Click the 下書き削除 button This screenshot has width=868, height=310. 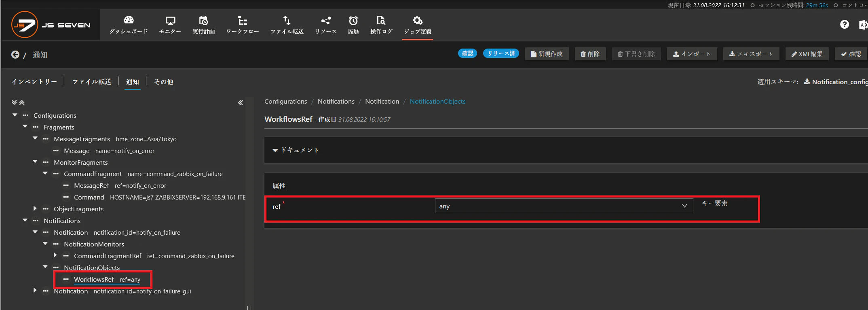click(x=636, y=54)
